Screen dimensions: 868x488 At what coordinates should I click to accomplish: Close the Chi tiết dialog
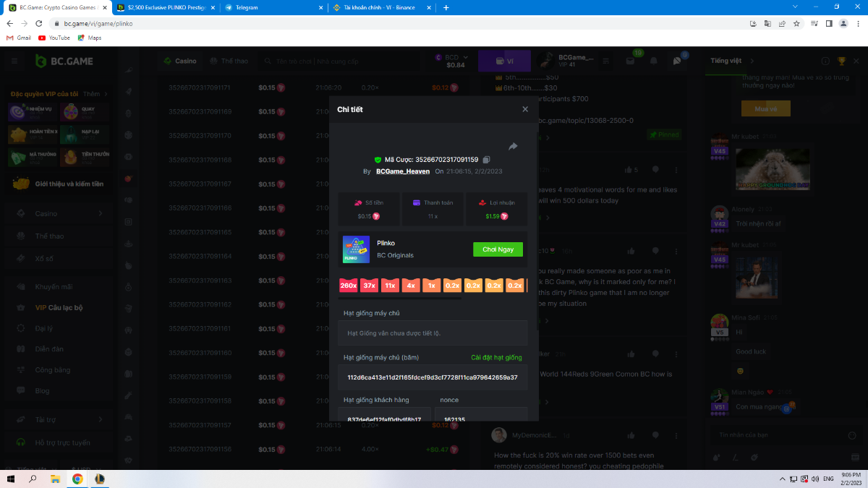pyautogui.click(x=525, y=109)
